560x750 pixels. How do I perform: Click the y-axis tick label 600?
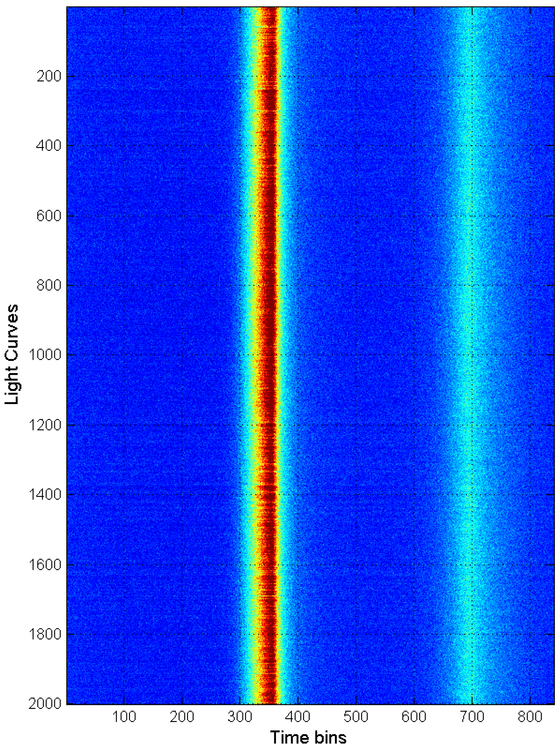(x=48, y=216)
